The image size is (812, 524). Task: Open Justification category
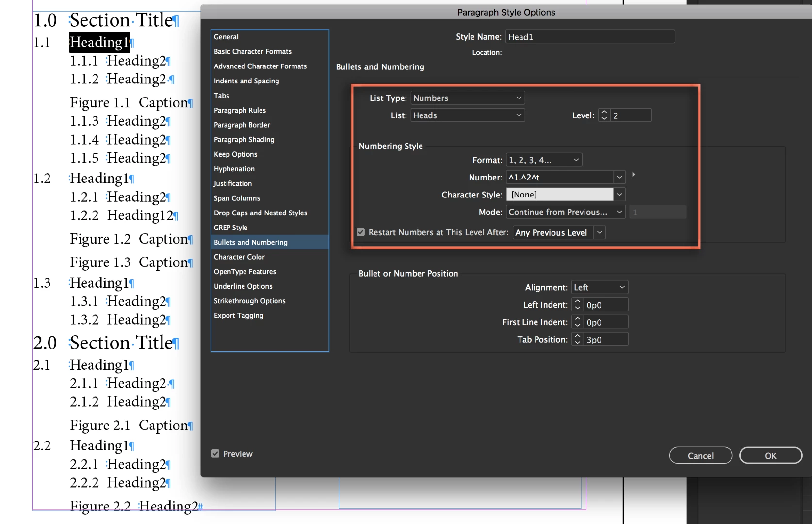[x=270, y=183]
